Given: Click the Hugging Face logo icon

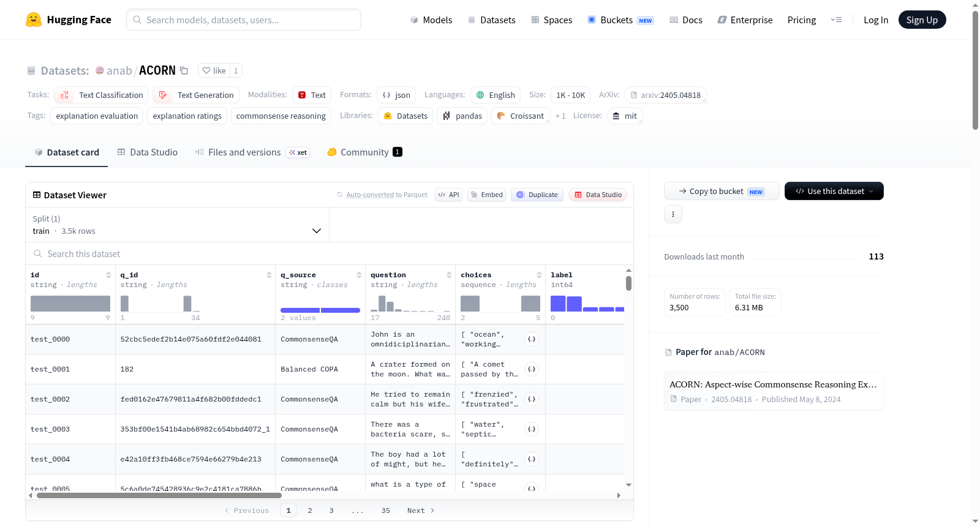Looking at the screenshot, I should tap(34, 20).
